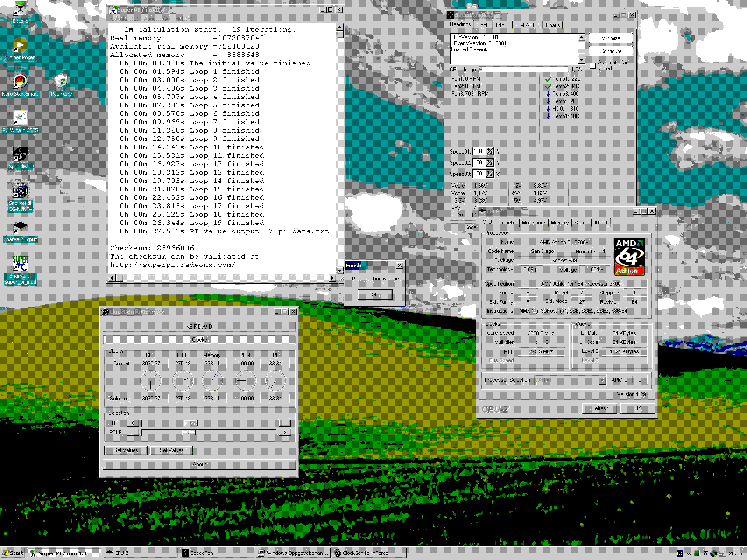Click the Speed01 value field
The image size is (747, 560).
click(479, 152)
